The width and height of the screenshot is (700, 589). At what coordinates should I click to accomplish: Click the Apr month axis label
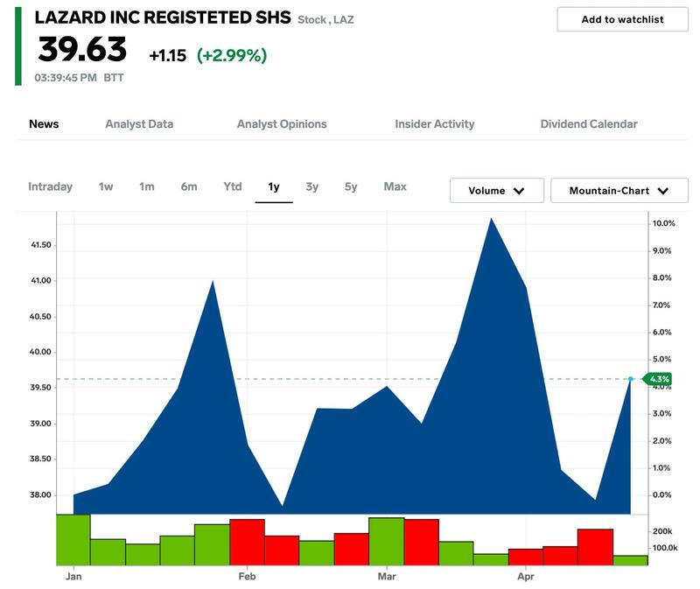[x=526, y=576]
